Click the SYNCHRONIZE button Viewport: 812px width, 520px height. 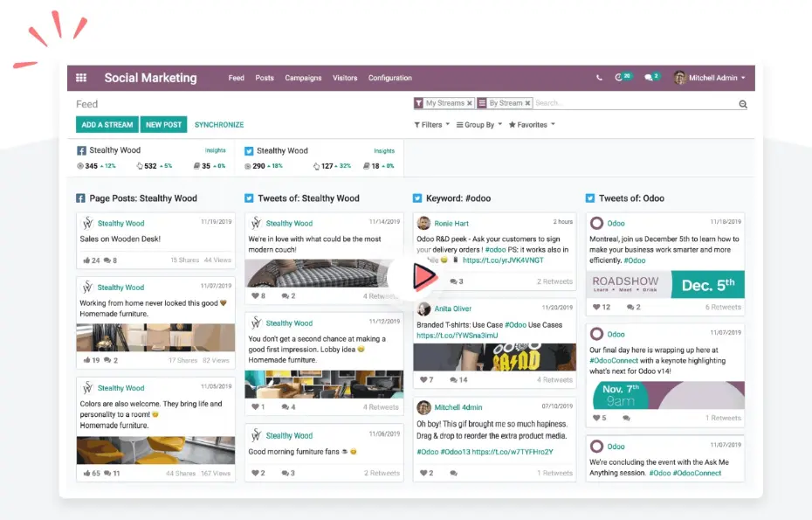pos(219,124)
